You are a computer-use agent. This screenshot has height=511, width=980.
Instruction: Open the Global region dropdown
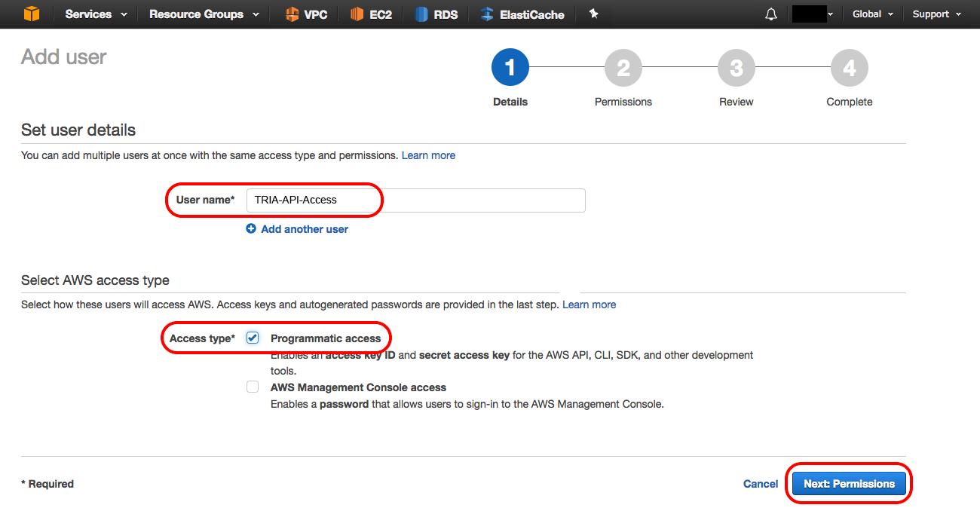873,14
